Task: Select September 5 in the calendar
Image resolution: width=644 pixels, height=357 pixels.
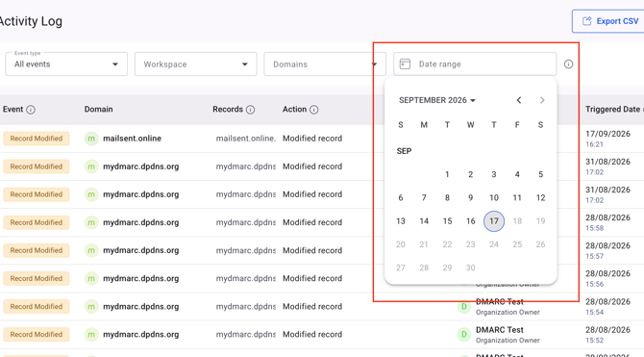Action: (x=541, y=174)
